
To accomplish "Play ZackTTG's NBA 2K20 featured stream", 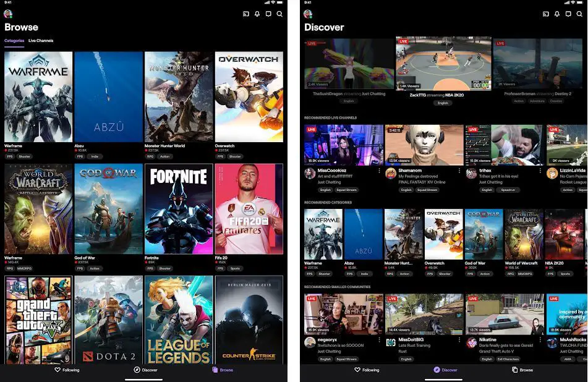I will point(443,63).
